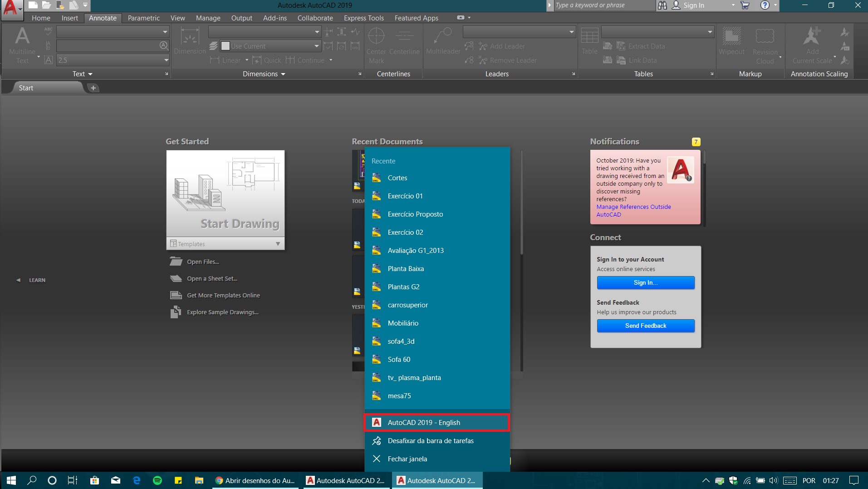Open recent file Exercício Proposto
The width and height of the screenshot is (868, 489).
(437, 214)
